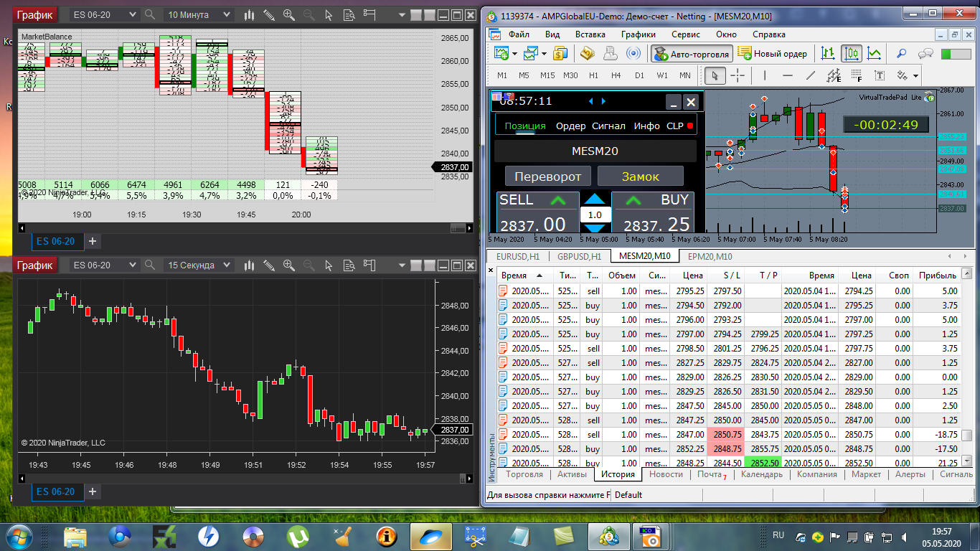
Task: Open the profiles icon in MetaTrader toolbar
Action: point(530,53)
